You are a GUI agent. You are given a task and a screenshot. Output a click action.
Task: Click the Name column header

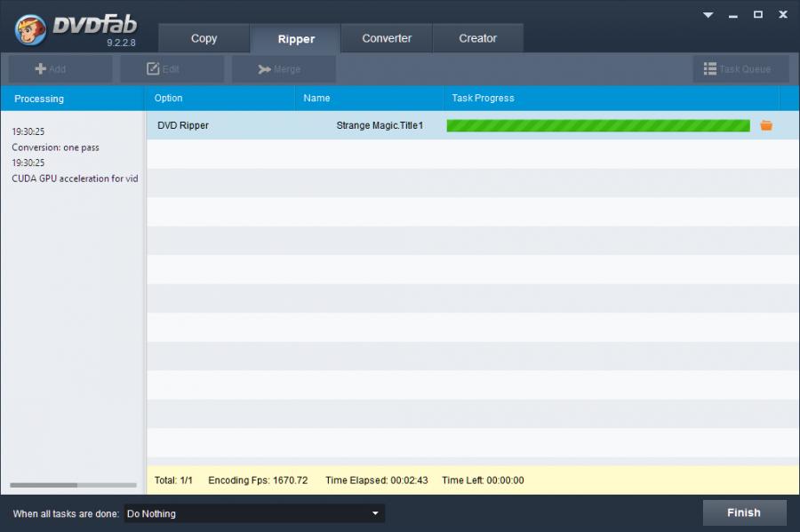(x=369, y=99)
